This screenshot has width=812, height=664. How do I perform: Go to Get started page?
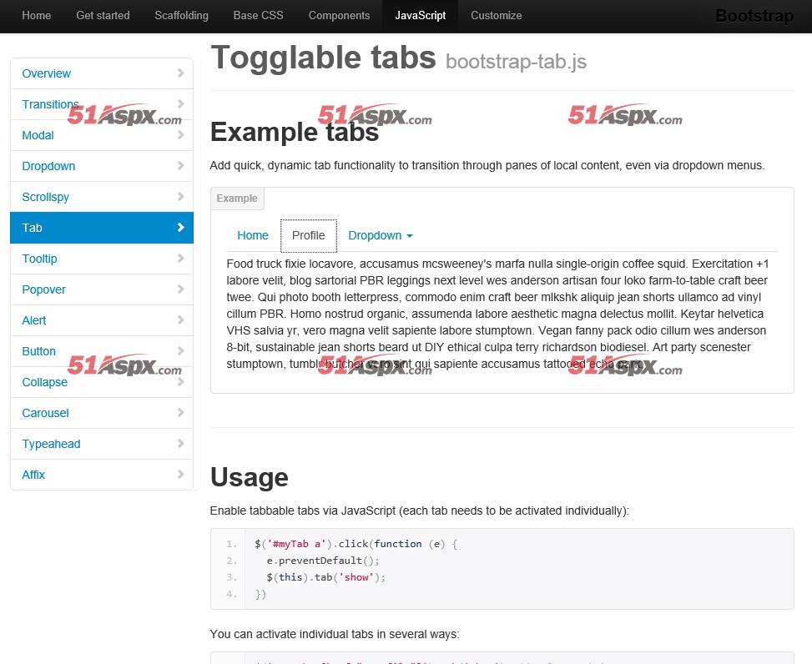(x=103, y=16)
